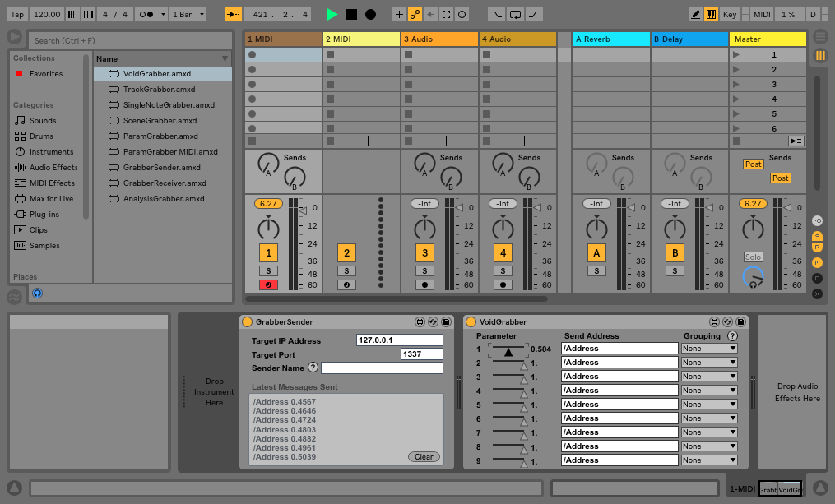Viewport: 835px width, 504px height.
Task: Toggle computer MIDI keyboard icon
Action: tap(711, 14)
